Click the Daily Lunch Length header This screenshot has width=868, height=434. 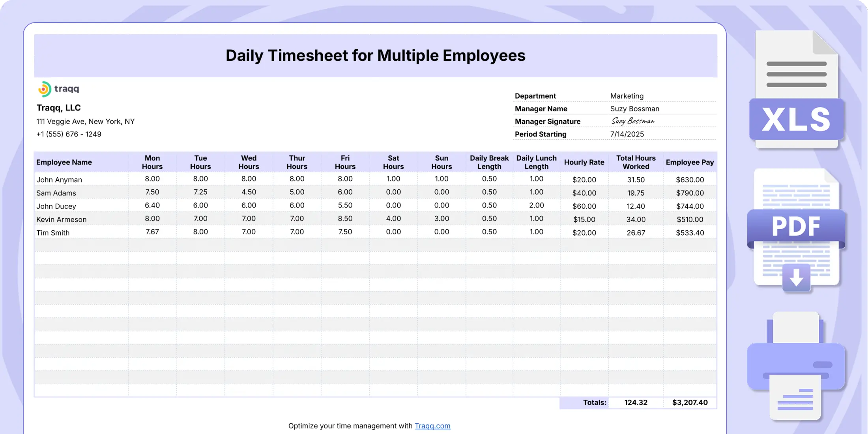tap(537, 162)
